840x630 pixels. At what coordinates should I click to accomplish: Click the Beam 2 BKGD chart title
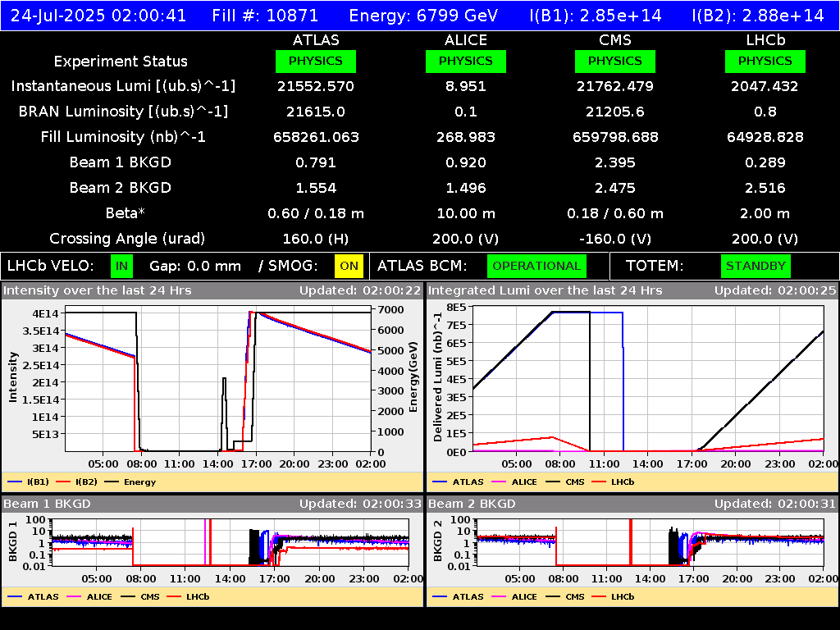[x=472, y=504]
